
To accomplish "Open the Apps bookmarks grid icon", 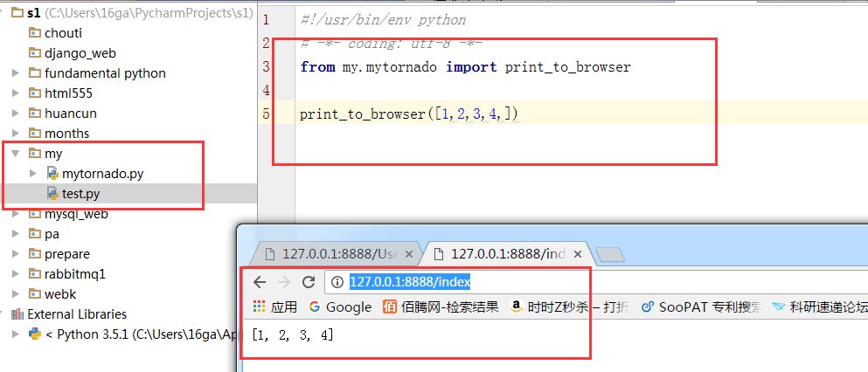I will (259, 307).
